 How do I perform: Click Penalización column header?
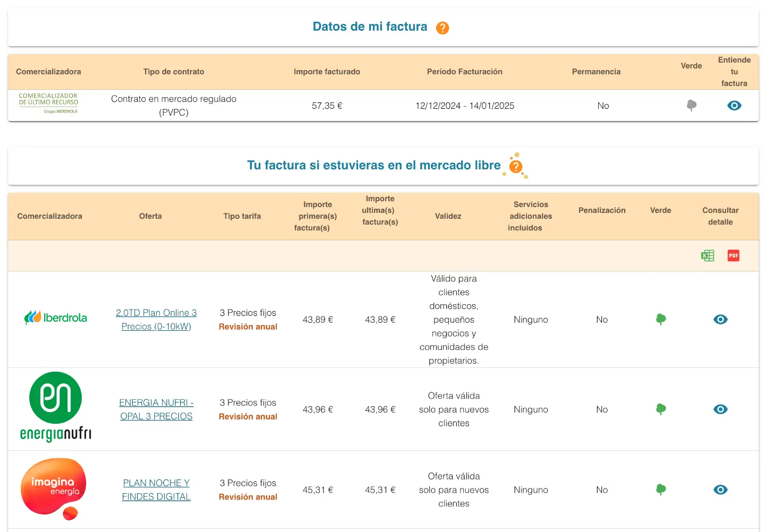point(602,210)
